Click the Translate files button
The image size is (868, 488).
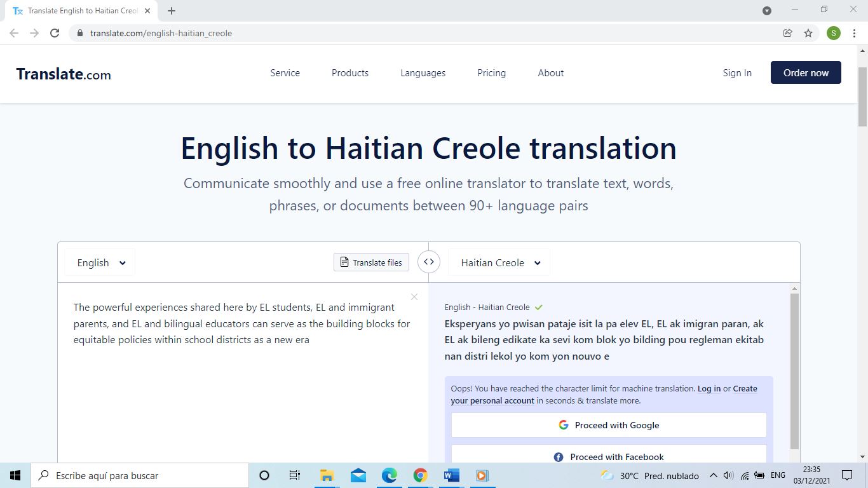pyautogui.click(x=371, y=262)
